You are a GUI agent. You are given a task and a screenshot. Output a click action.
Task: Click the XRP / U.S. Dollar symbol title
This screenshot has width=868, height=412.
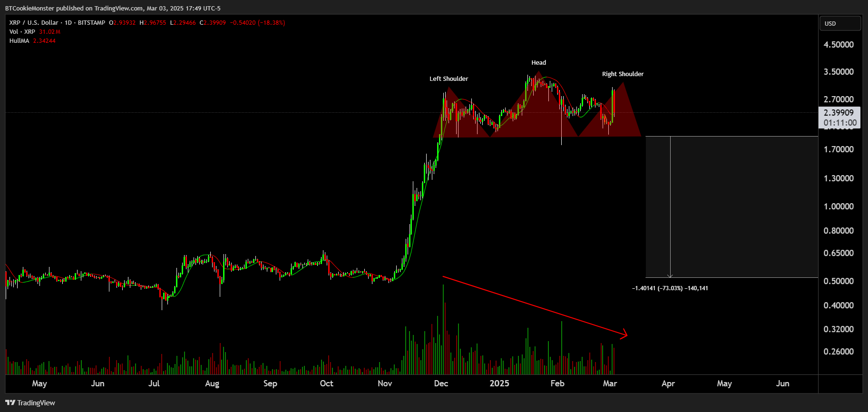pos(34,22)
